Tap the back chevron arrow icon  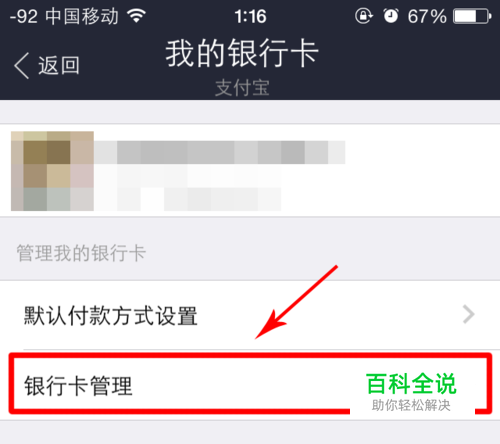(22, 66)
